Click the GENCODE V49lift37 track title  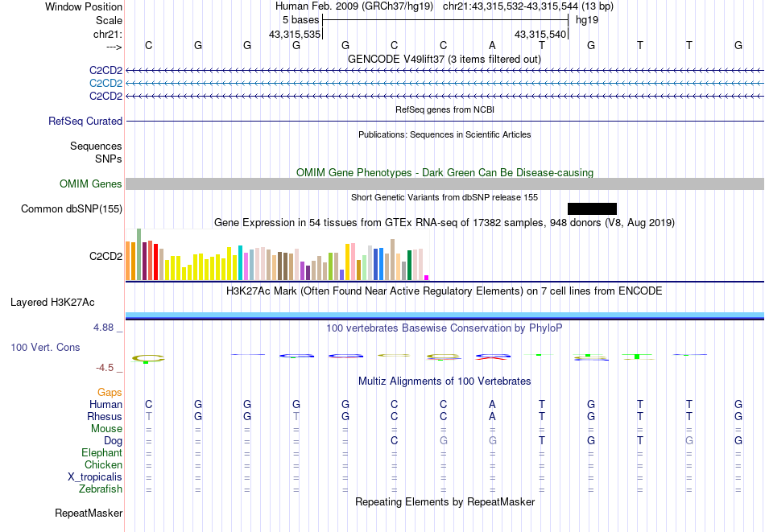point(445,59)
